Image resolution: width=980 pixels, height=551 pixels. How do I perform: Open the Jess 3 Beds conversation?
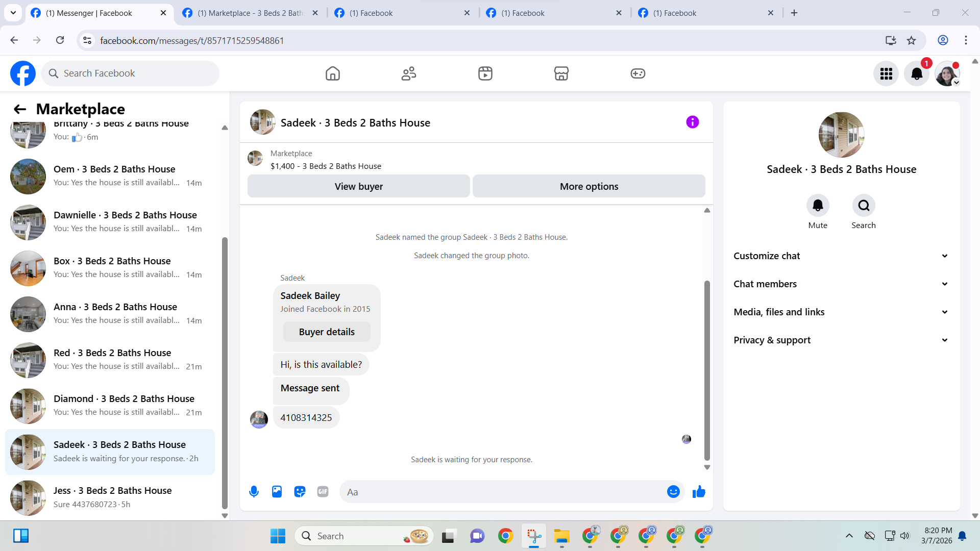coord(110,498)
